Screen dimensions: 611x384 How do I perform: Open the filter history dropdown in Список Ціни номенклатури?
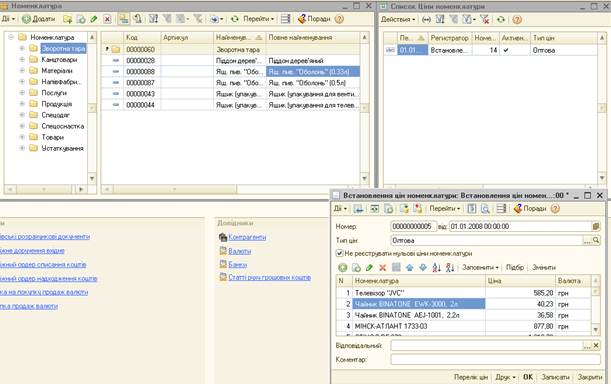tap(469, 19)
